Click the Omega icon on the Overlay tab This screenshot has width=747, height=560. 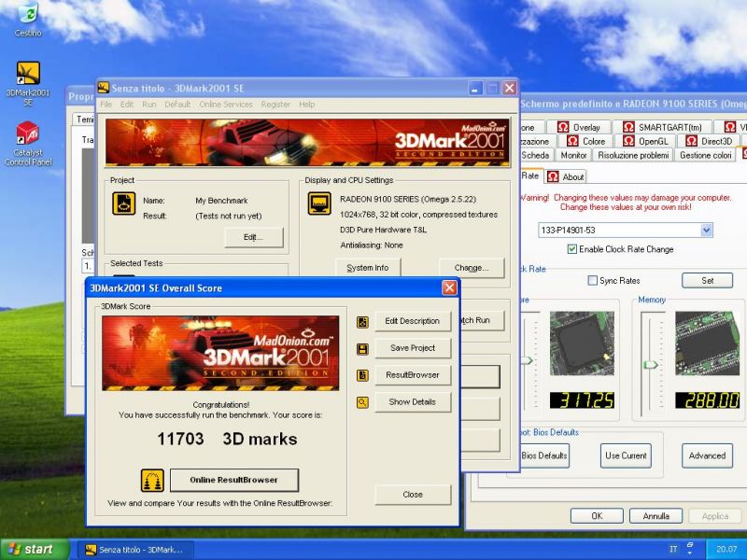(x=563, y=127)
